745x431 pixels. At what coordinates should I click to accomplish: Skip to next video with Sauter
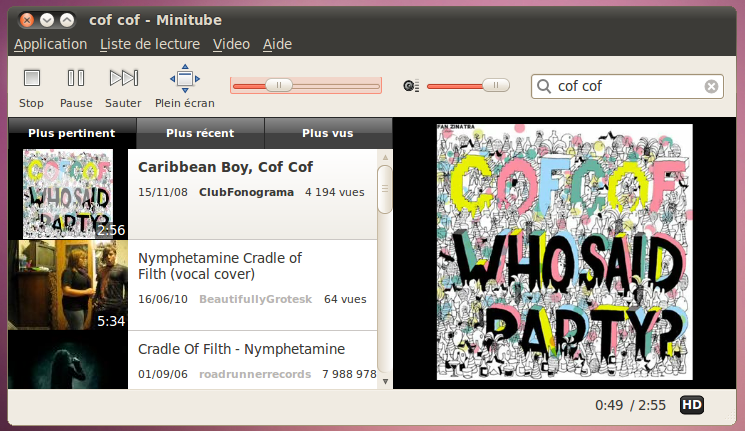pyautogui.click(x=123, y=78)
